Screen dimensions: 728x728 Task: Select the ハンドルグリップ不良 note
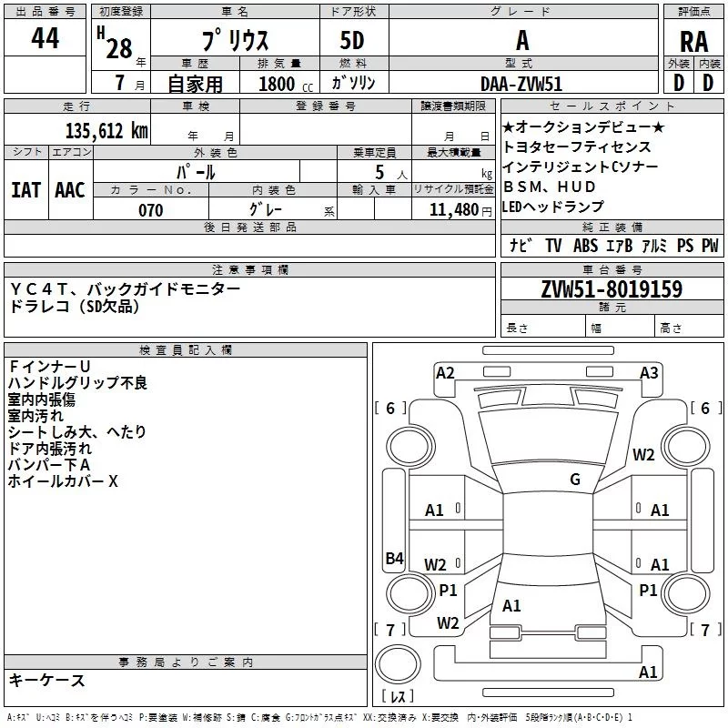coord(77,382)
